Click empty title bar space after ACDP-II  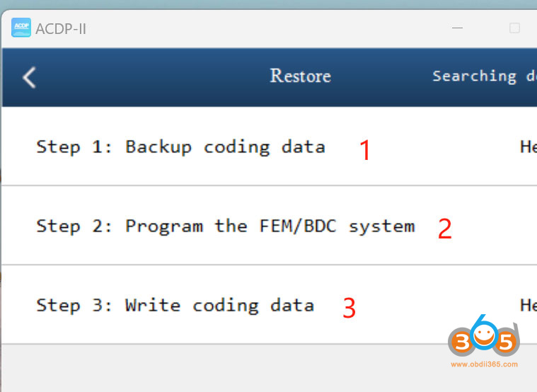pyautogui.click(x=269, y=28)
